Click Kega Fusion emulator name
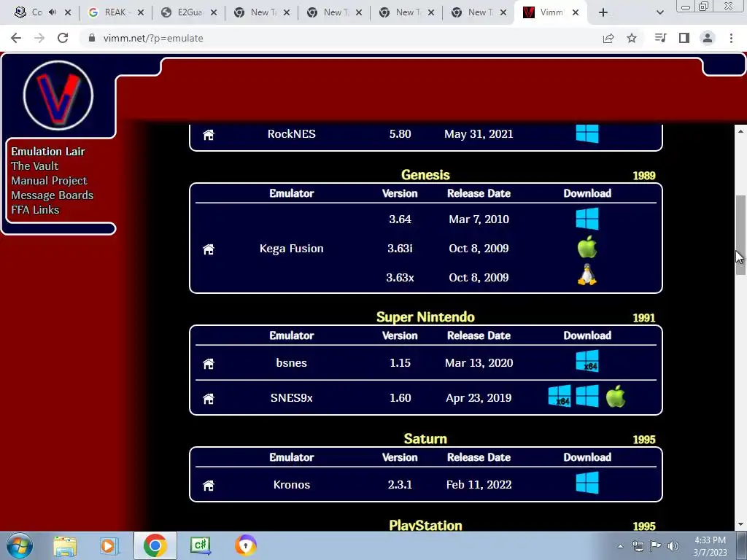Screen dimensions: 747x560 click(x=292, y=249)
